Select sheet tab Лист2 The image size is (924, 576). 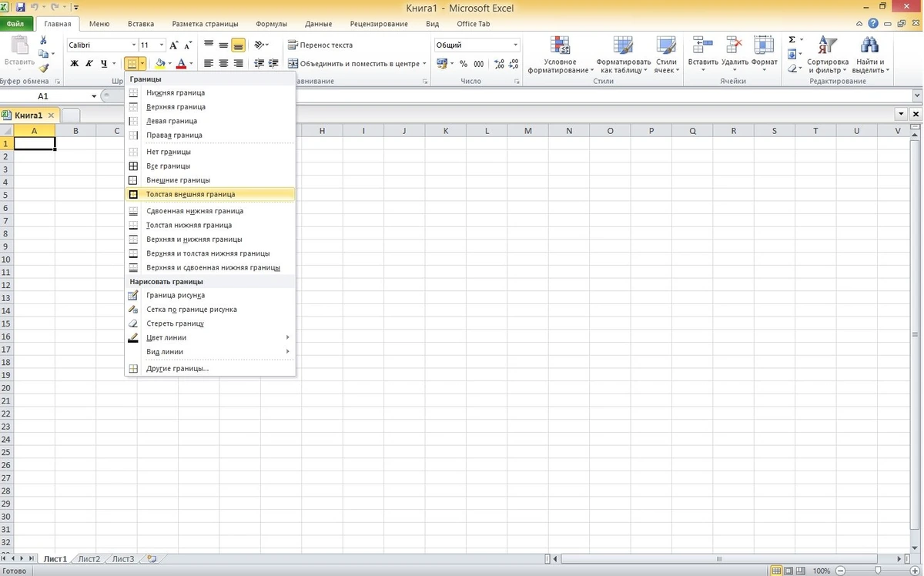[89, 559]
